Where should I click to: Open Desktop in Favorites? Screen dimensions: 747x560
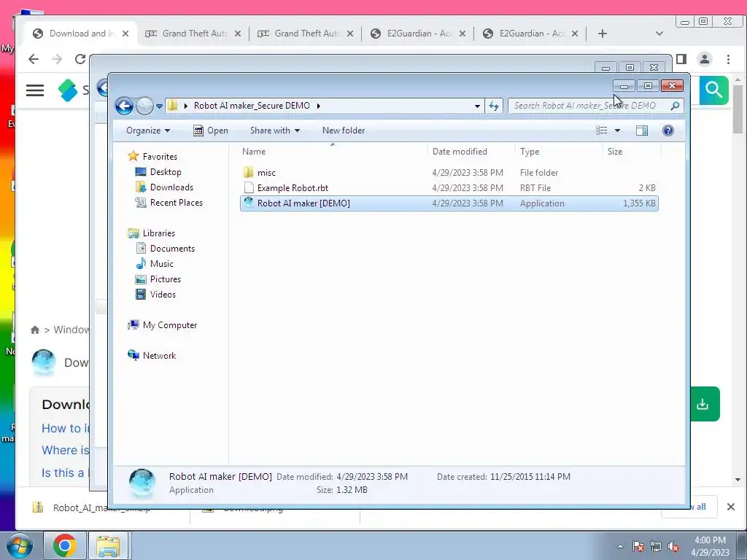point(166,172)
